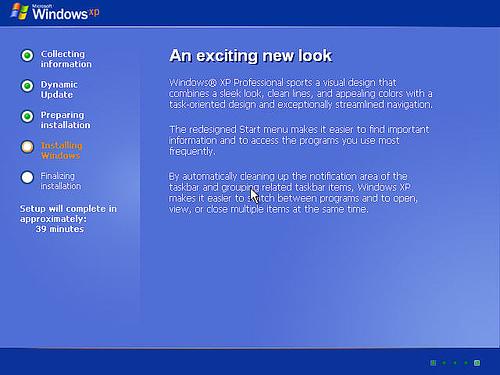Click the Preparing installation step label
The image size is (500, 375).
pos(65,120)
